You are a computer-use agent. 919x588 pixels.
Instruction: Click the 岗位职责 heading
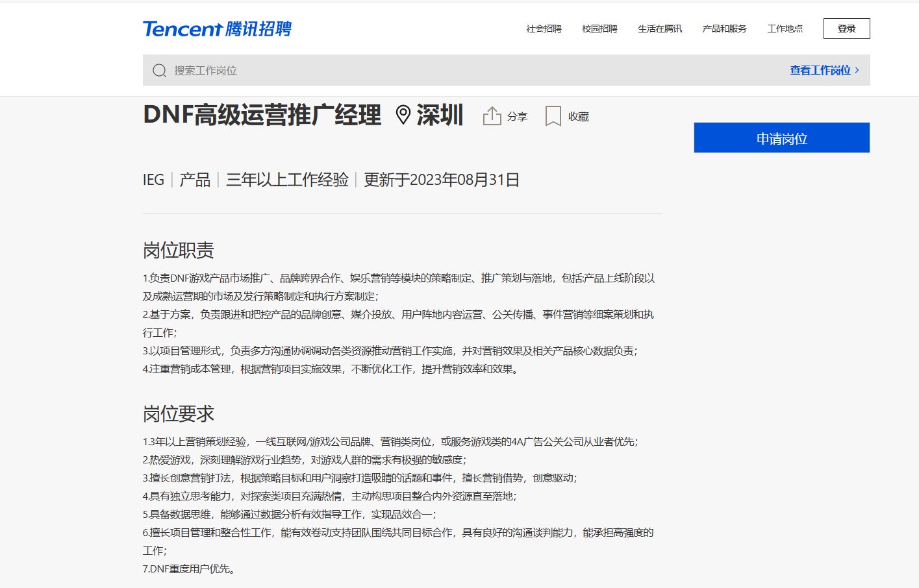tap(179, 251)
